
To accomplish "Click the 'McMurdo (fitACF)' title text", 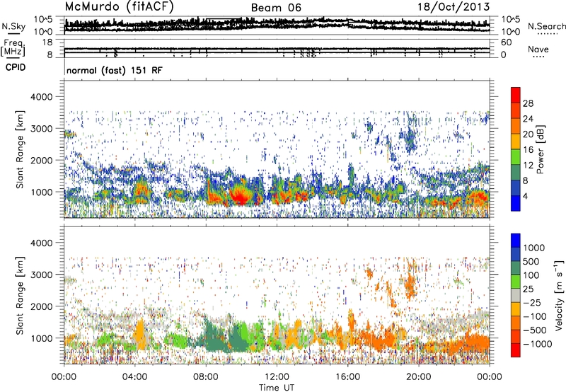I will (x=120, y=7).
